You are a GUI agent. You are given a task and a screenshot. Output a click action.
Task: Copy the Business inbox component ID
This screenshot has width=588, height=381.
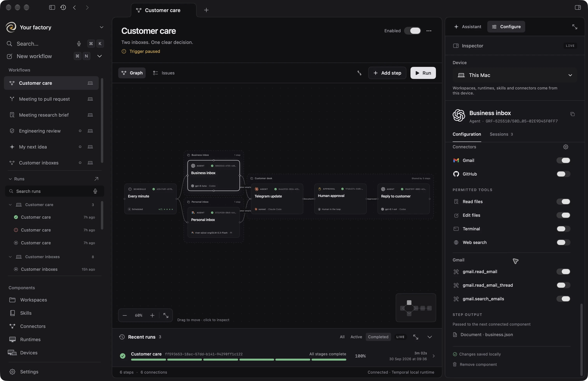point(572,114)
